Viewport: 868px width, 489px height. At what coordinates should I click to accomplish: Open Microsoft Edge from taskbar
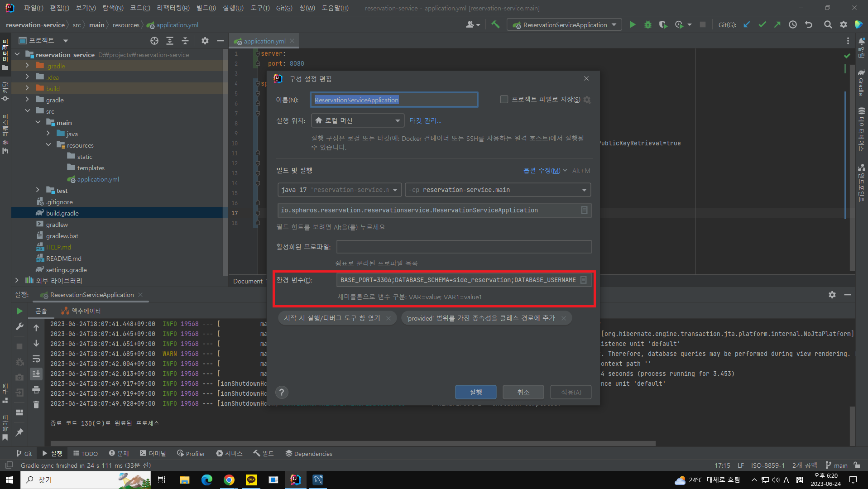[x=207, y=480]
